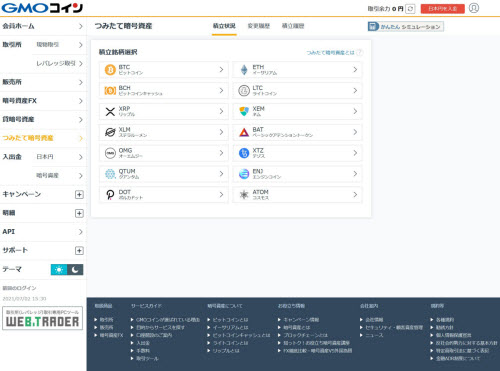Open footer link イーサリアムとは
500x371 pixels.
click(x=230, y=327)
